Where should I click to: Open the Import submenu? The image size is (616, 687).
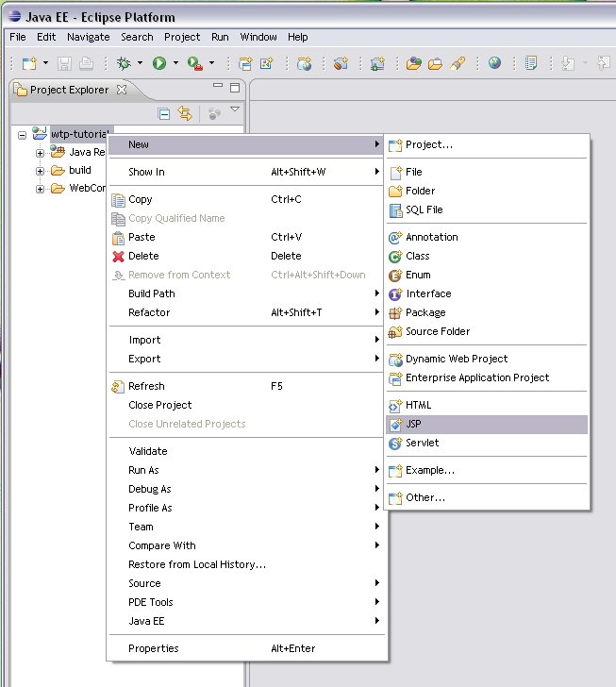coord(246,340)
